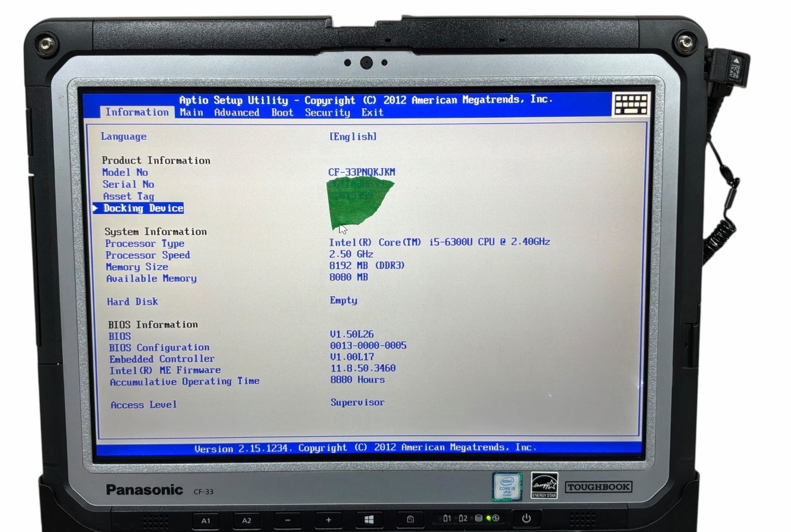Click the Memory Size label
Image resolution: width=791 pixels, height=532 pixels.
tap(137, 267)
